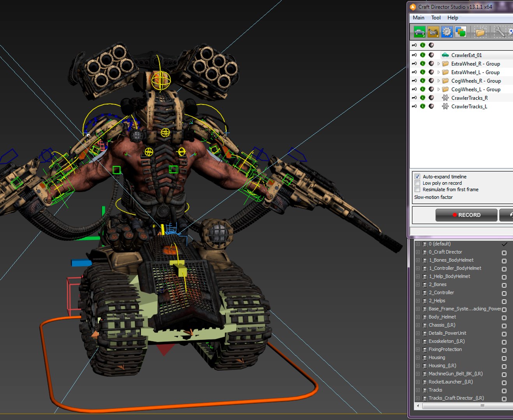Click the key icon on ExtraWheel_R - Group row
Viewport: 513px width, 420px height.
(x=414, y=64)
